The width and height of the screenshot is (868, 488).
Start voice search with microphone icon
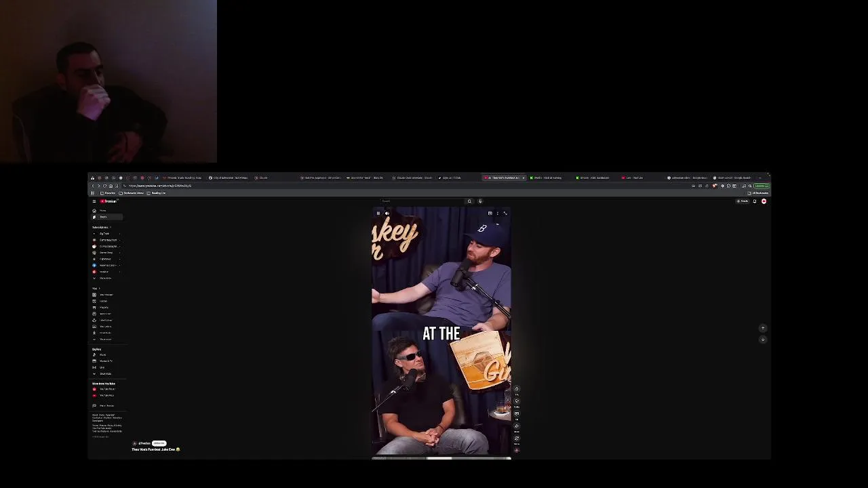480,201
